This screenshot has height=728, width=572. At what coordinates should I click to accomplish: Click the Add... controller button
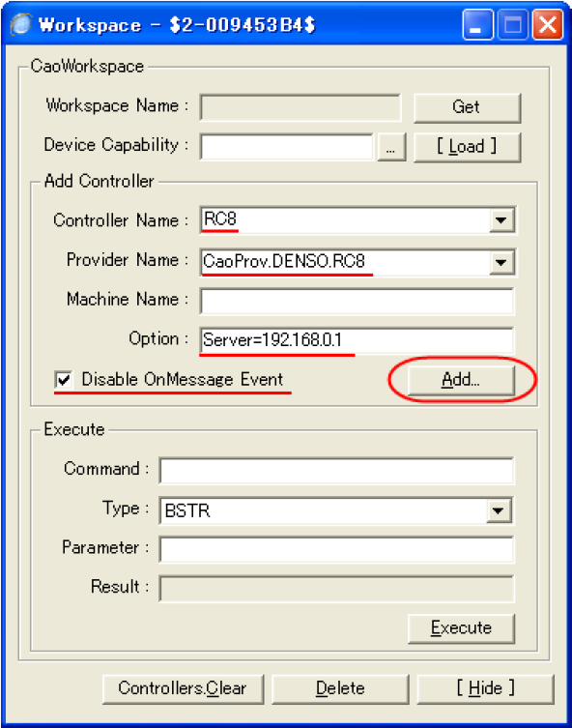[461, 380]
